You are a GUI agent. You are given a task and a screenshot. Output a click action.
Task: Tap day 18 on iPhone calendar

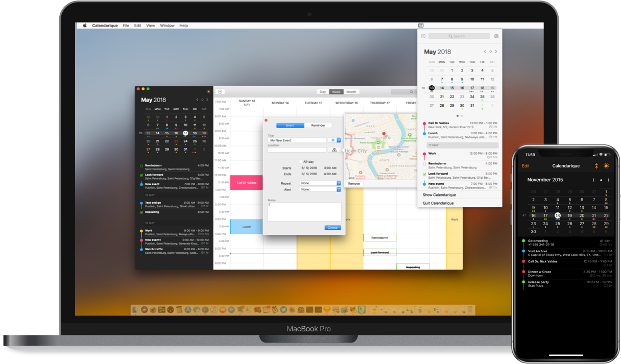point(558,215)
